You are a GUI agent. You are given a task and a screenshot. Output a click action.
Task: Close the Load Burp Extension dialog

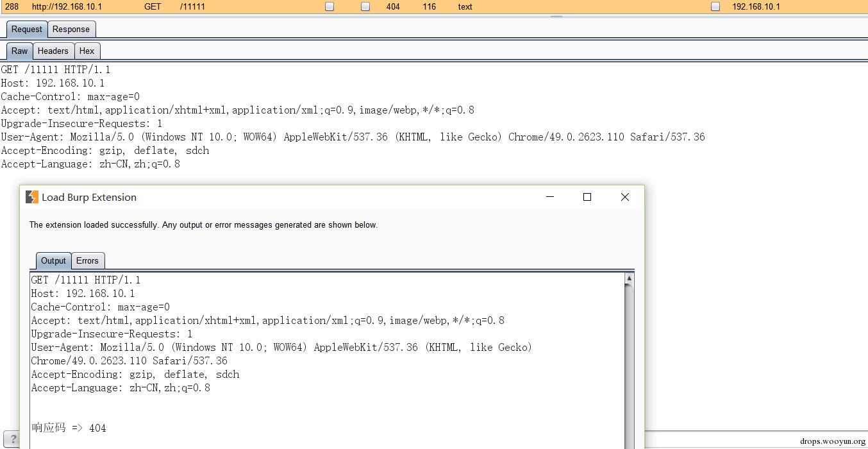pyautogui.click(x=625, y=197)
